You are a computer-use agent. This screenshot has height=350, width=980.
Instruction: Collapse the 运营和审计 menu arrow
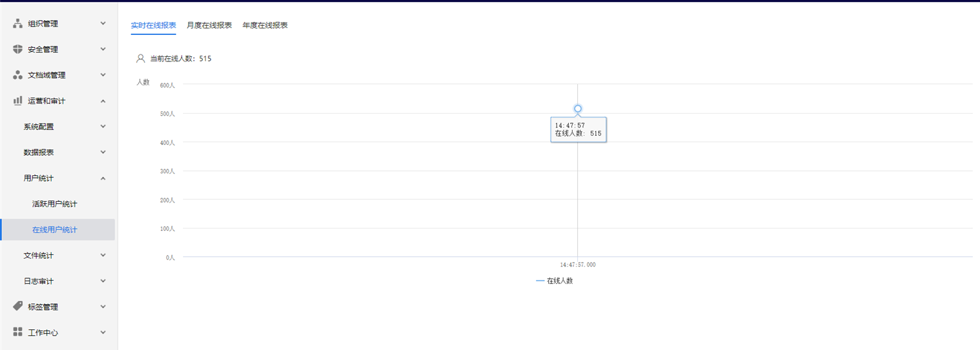click(x=103, y=100)
